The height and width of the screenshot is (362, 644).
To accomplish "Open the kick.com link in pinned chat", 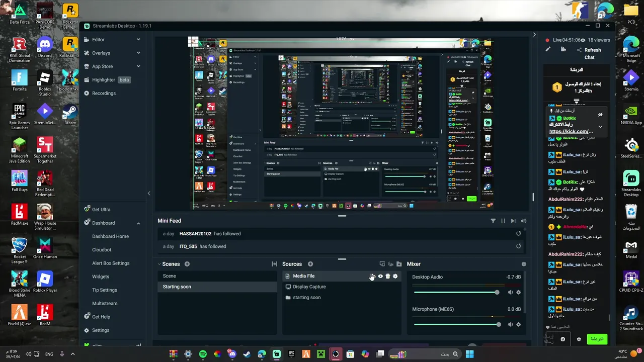I will point(571,131).
